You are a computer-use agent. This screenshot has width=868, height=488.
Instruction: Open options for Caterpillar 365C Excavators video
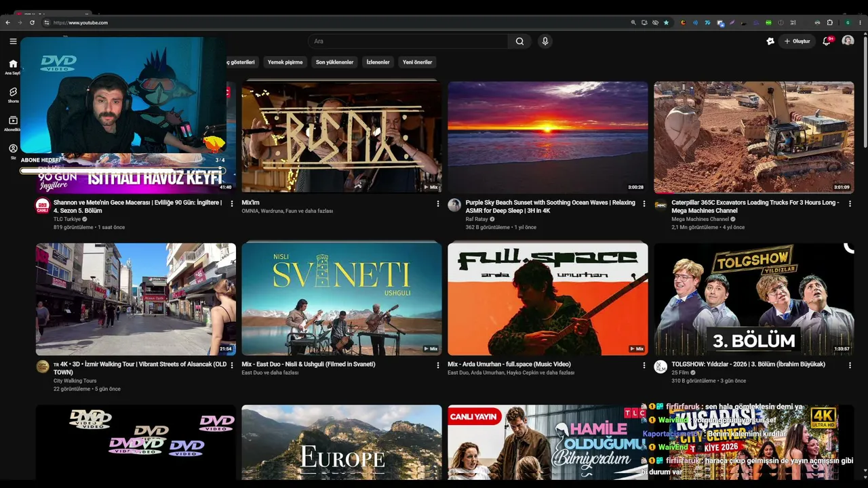point(850,203)
